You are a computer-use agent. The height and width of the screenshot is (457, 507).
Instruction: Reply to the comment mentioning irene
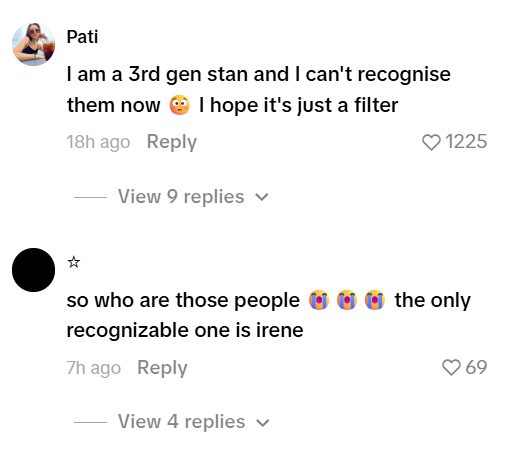coord(162,368)
